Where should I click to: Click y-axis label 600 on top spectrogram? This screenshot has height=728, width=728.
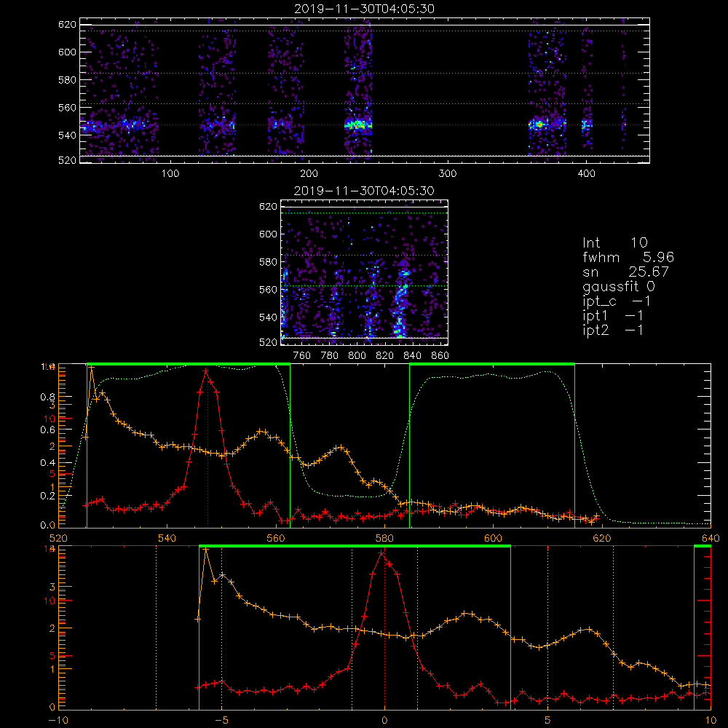(67, 52)
